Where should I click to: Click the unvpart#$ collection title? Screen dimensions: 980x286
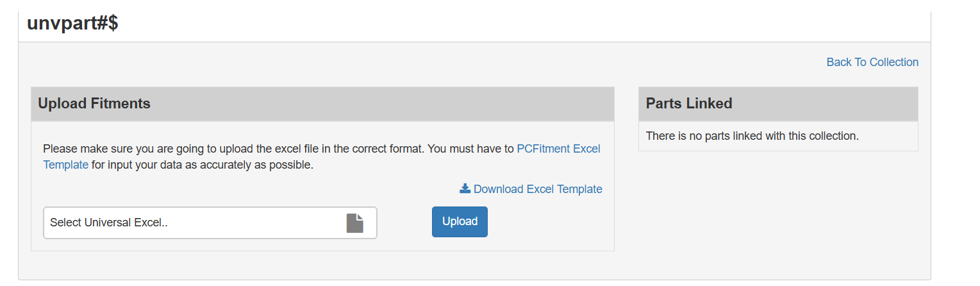pyautogui.click(x=72, y=23)
